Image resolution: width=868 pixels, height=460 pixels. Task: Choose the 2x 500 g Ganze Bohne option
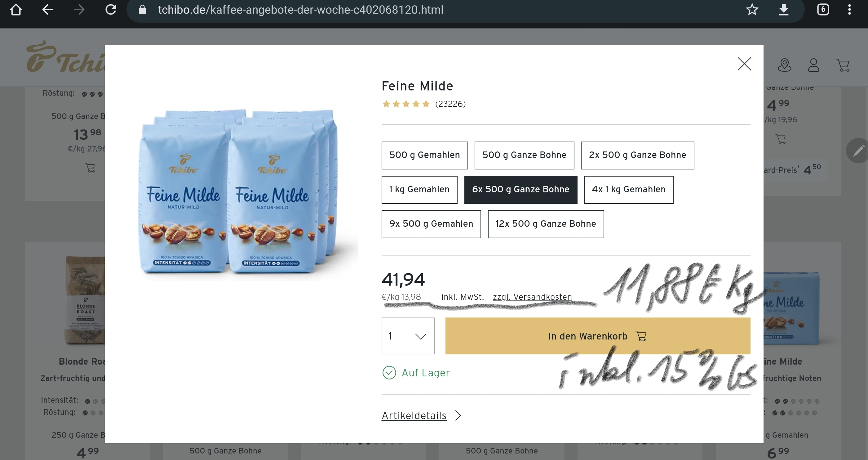(x=637, y=155)
